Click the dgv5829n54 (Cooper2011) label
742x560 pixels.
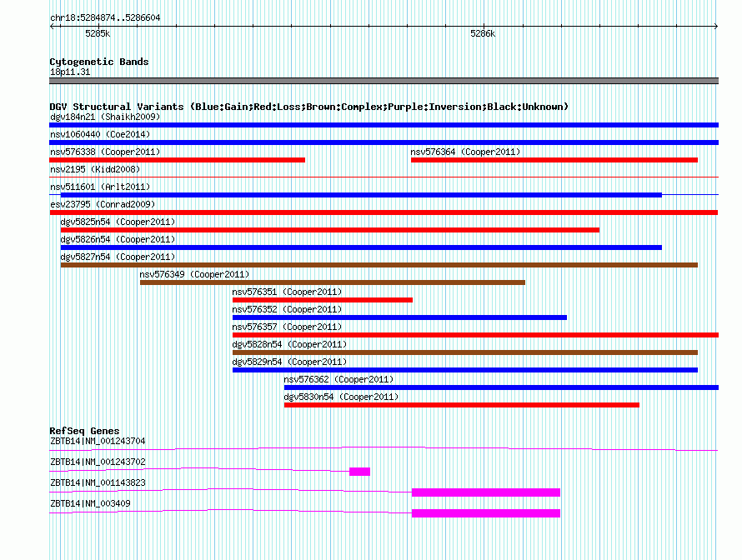[x=289, y=362]
